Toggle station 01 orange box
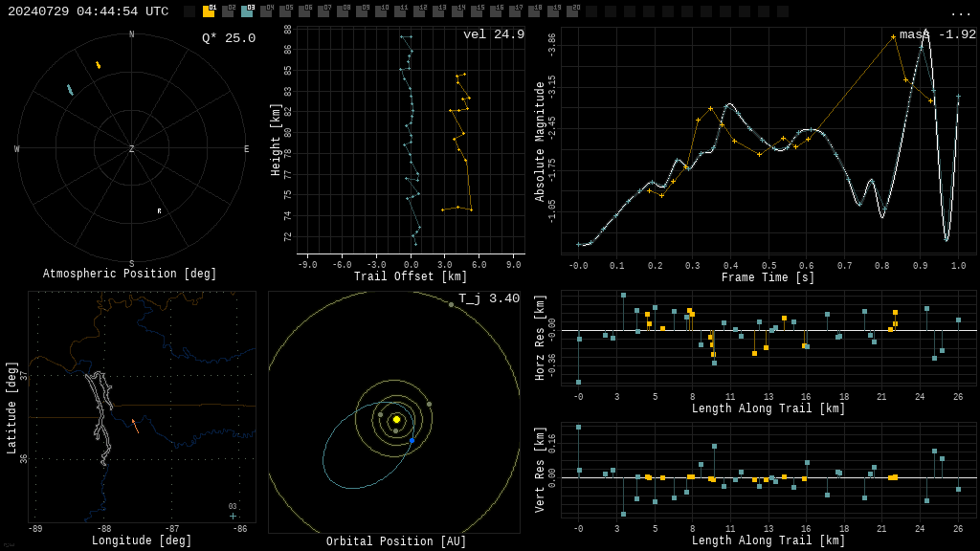The width and height of the screenshot is (980, 551). 209,11
